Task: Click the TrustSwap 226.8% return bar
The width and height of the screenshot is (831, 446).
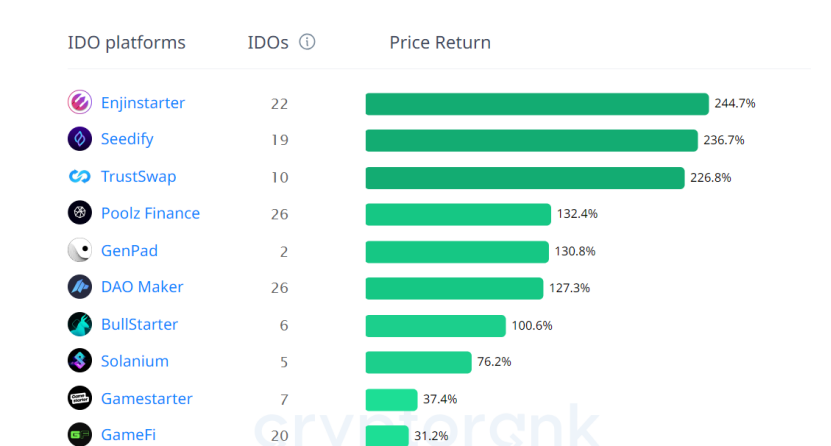Action: point(524,177)
